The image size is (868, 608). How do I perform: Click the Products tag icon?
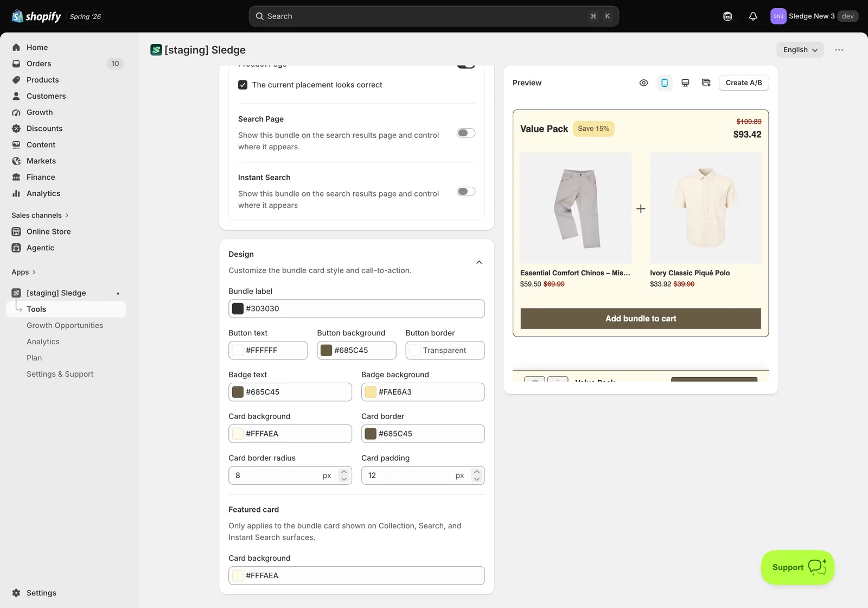(x=16, y=80)
